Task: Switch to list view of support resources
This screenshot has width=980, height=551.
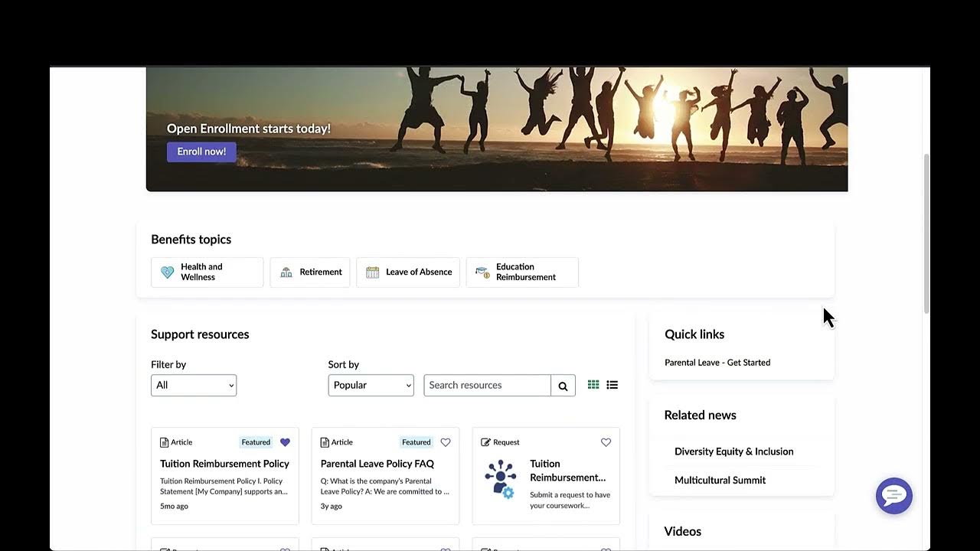Action: (612, 384)
